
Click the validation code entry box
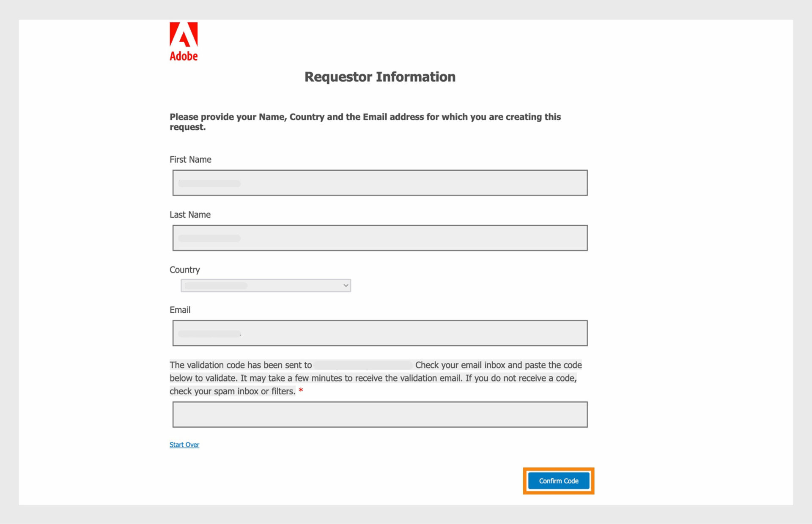point(379,414)
